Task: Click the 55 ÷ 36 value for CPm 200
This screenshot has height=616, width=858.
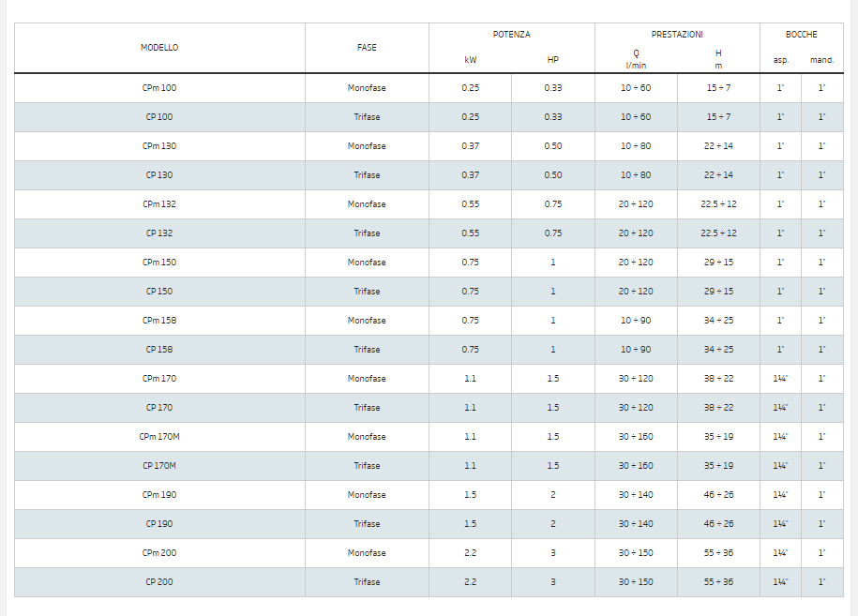Action: pyautogui.click(x=718, y=553)
